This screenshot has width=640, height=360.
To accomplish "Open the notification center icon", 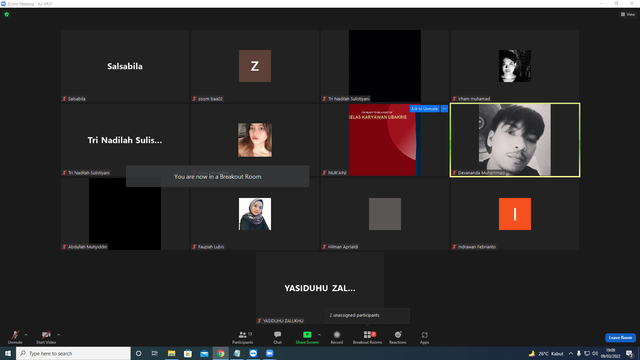I will (x=630, y=353).
